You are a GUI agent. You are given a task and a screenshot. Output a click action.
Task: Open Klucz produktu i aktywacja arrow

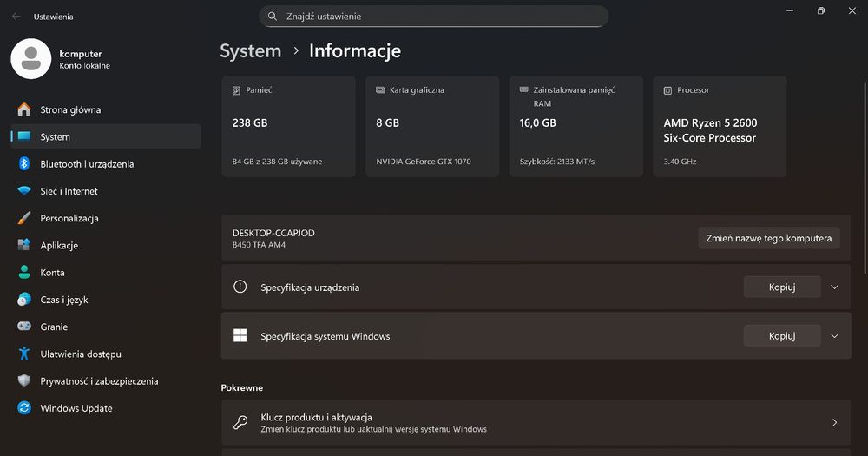click(x=835, y=423)
